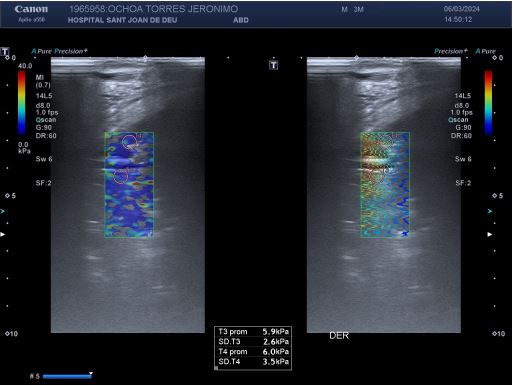Click the Qscan label on left image
The width and height of the screenshot is (513, 387).
[x=46, y=120]
